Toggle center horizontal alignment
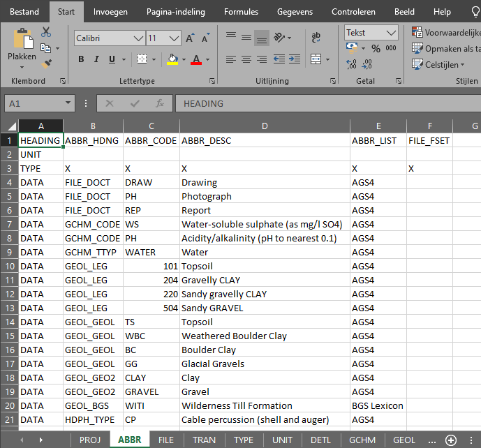The height and width of the screenshot is (448, 481). (x=246, y=59)
